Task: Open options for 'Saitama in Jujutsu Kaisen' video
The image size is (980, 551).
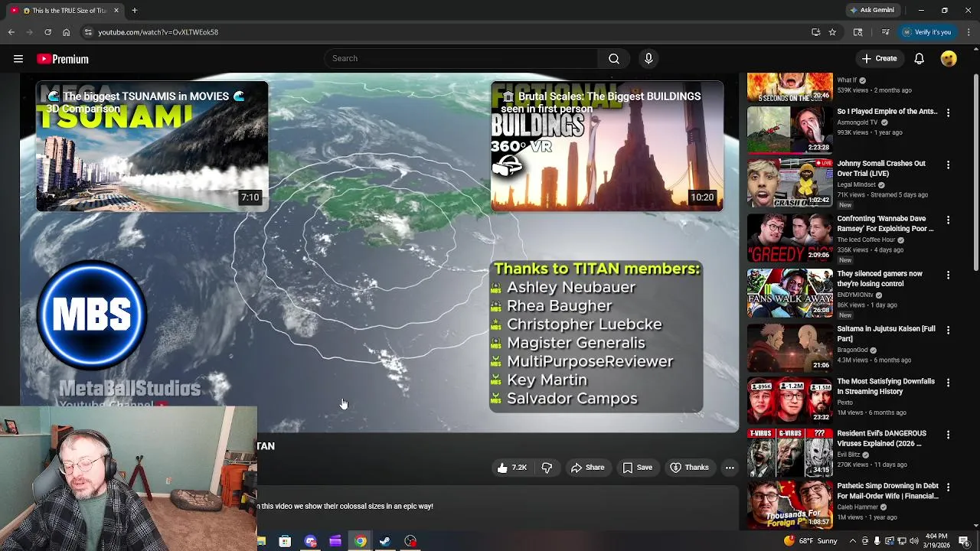Action: (x=948, y=330)
